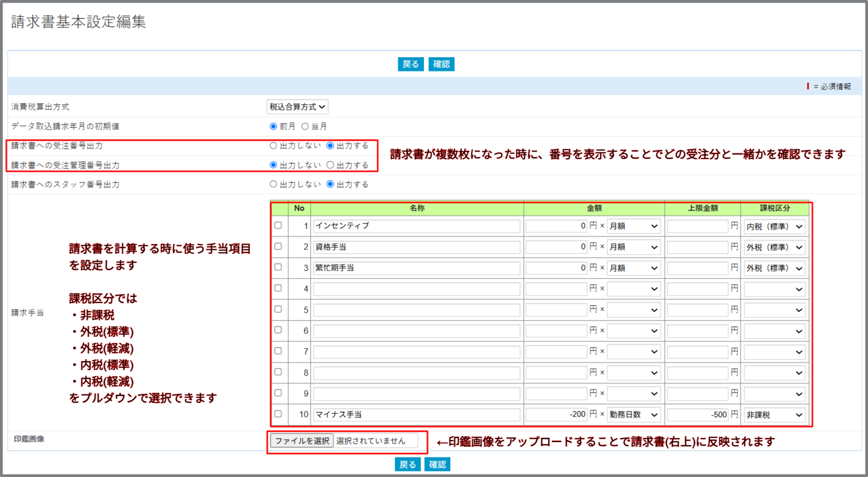Select 出力しない for 請求書への受注番号出力

click(x=273, y=146)
